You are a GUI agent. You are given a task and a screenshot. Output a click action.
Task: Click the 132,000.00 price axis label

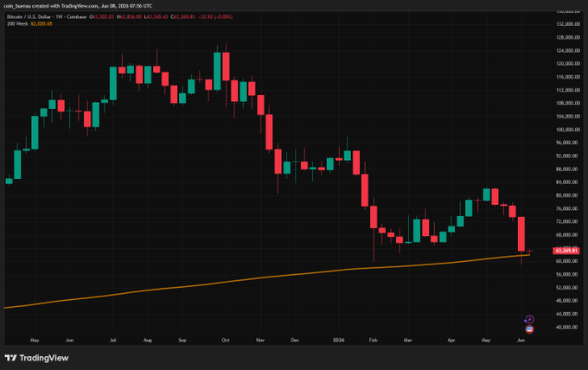point(568,24)
